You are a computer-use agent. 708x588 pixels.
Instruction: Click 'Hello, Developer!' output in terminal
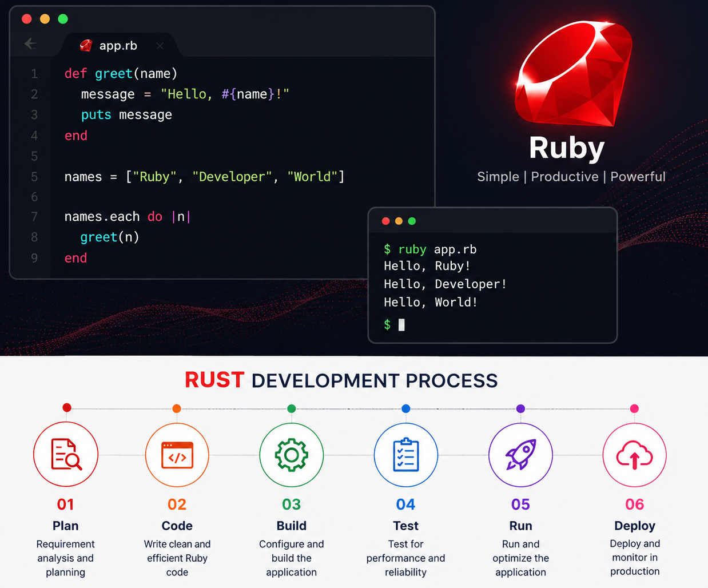[445, 284]
